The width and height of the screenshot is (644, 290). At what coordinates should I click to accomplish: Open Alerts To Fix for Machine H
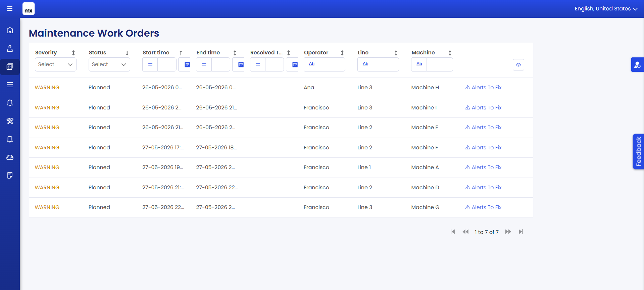[483, 88]
